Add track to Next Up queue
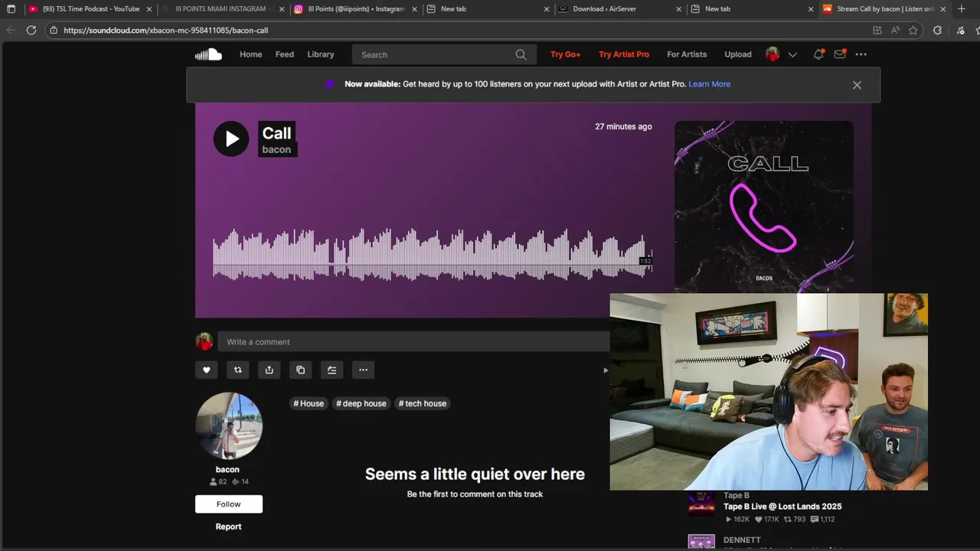The height and width of the screenshot is (551, 980). pyautogui.click(x=332, y=370)
